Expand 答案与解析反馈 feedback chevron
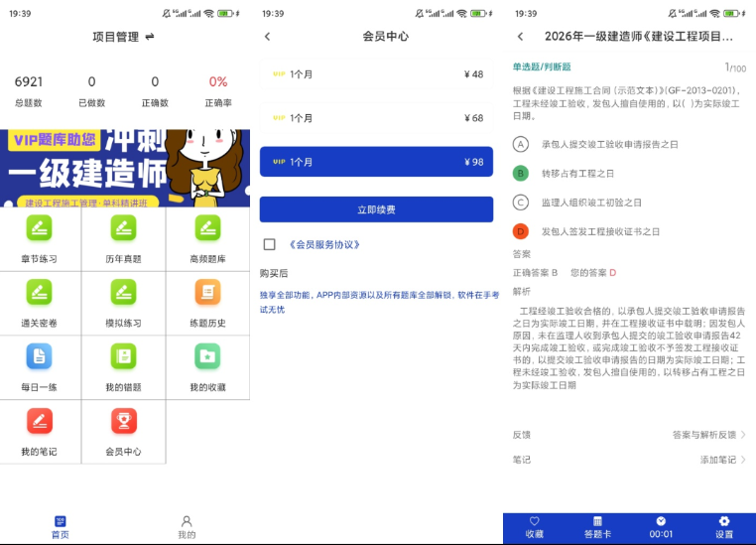Image resolution: width=756 pixels, height=545 pixels. pyautogui.click(x=743, y=435)
